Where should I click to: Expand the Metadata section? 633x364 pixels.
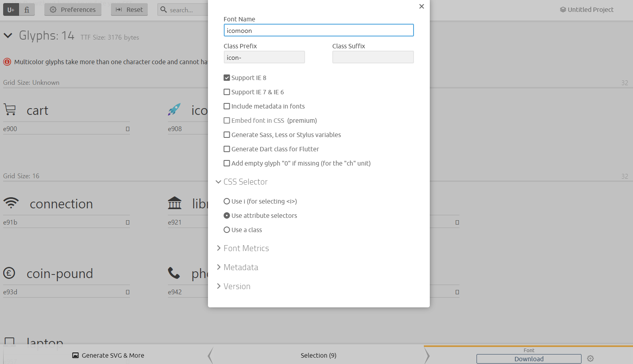point(237,267)
